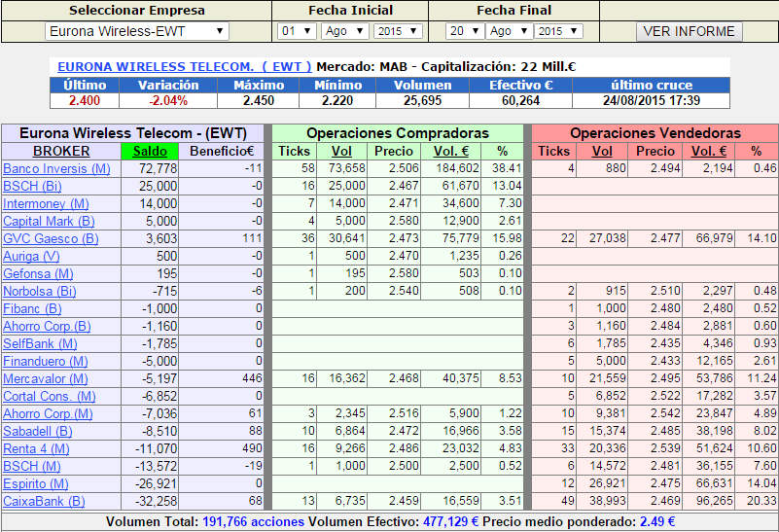
Task: Open the Cortal Cons. (M) broker link
Action: (x=50, y=397)
